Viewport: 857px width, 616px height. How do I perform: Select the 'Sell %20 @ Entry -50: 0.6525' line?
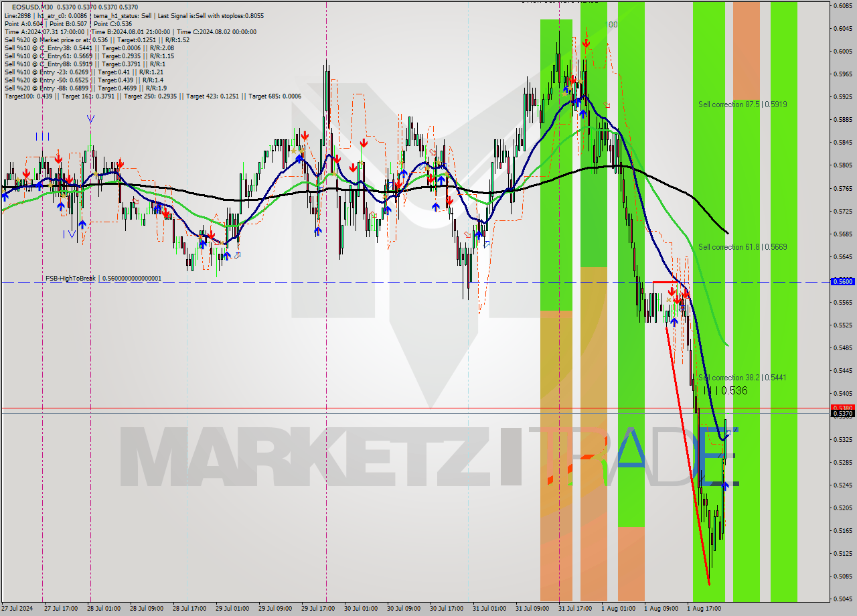coord(84,80)
